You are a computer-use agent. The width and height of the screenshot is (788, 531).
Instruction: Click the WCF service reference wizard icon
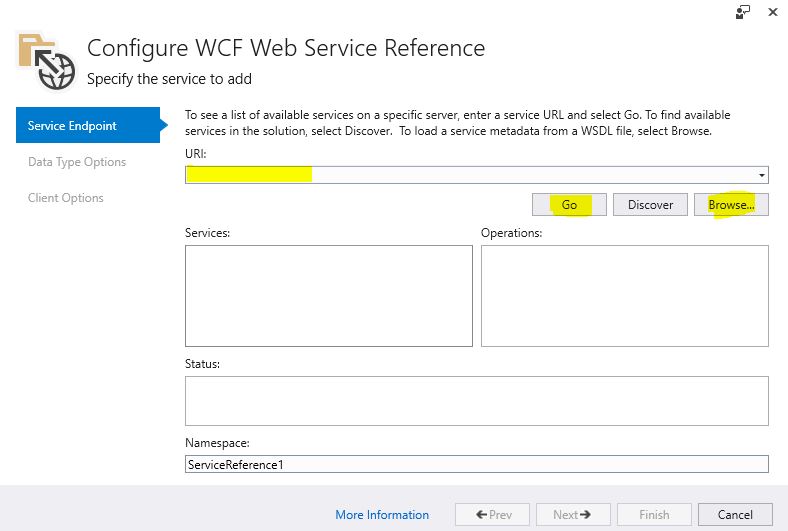pos(47,62)
